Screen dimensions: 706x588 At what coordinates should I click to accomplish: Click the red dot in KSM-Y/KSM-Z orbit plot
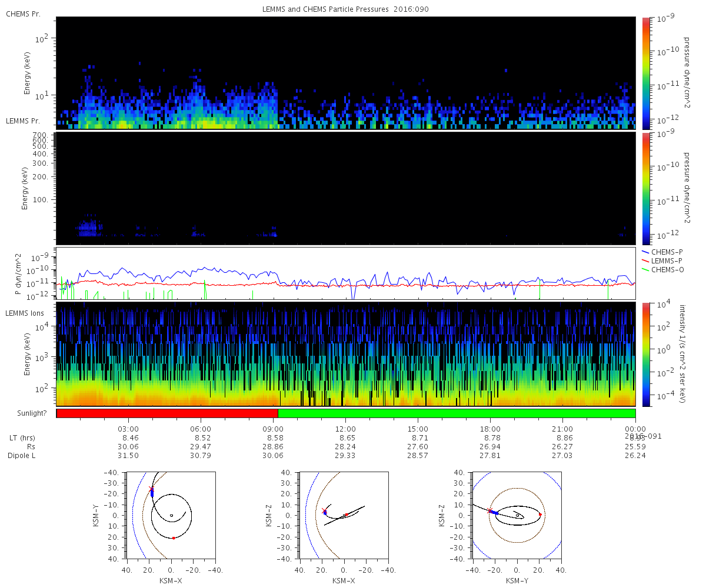[540, 514]
